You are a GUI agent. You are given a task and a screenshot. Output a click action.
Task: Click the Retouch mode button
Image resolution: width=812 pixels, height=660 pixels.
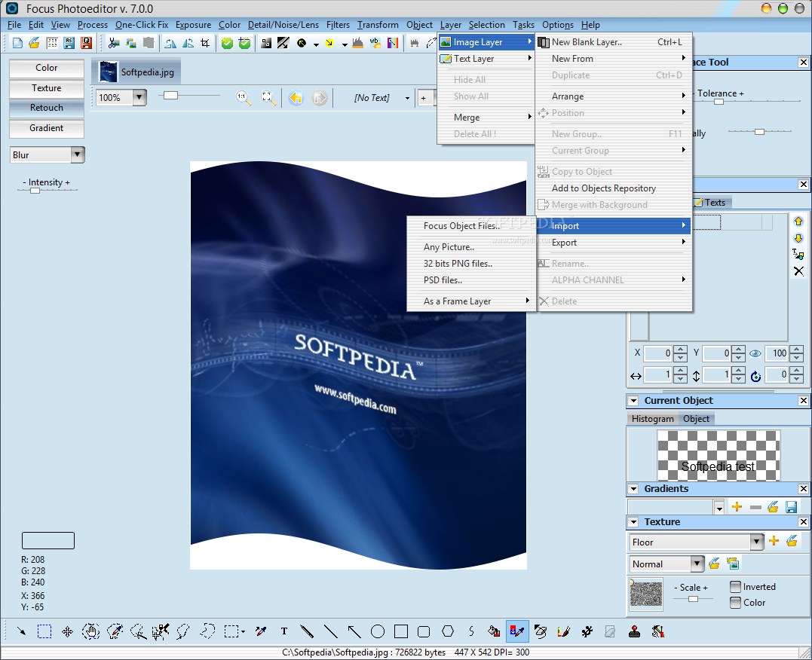(47, 108)
